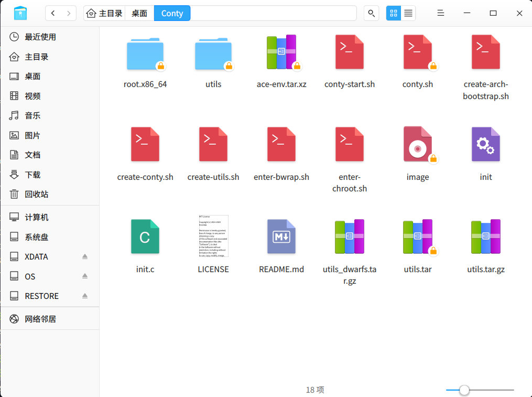Open 文档 in sidebar
The height and width of the screenshot is (397, 532).
(x=50, y=155)
